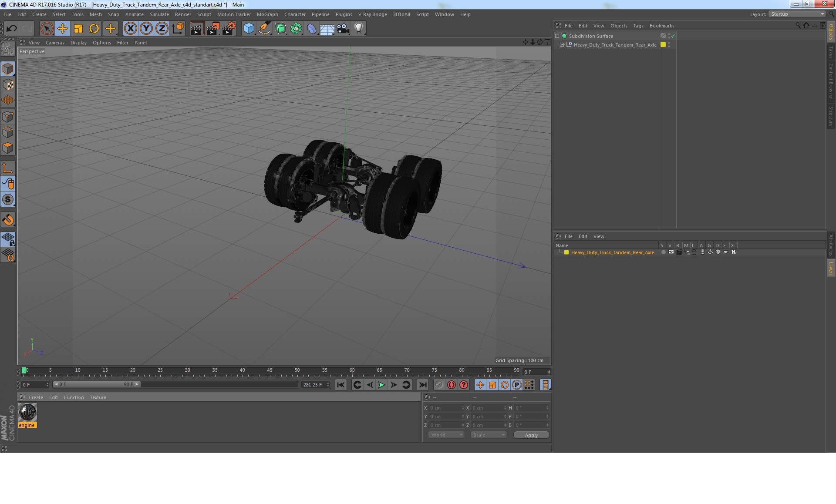Open the Attributes side tab
This screenshot has height=504, width=836.
click(x=831, y=245)
